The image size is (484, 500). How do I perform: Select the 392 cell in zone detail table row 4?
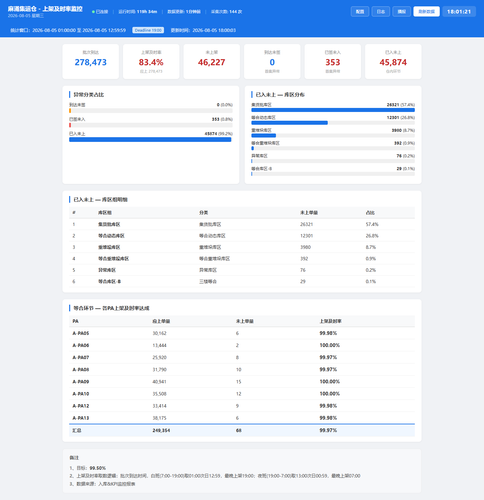[304, 259]
